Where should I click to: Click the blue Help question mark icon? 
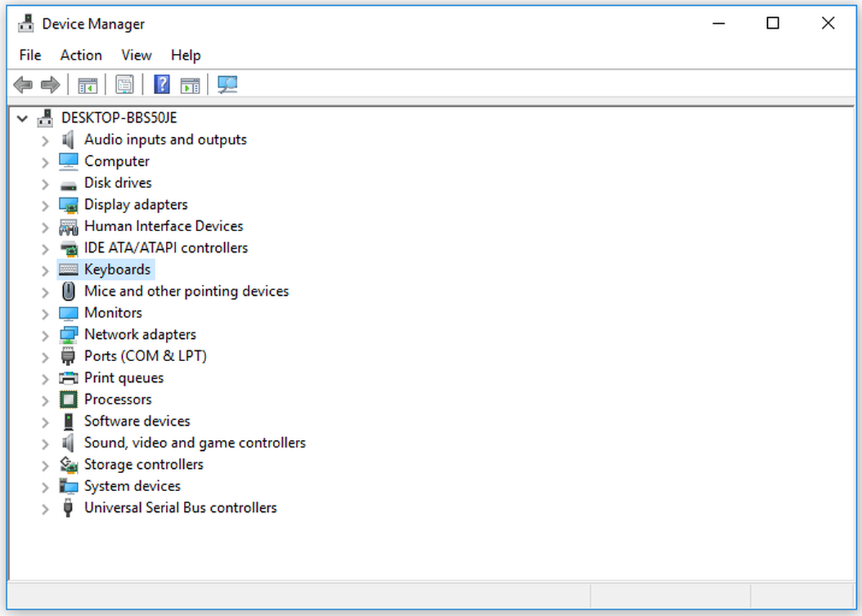[x=162, y=85]
